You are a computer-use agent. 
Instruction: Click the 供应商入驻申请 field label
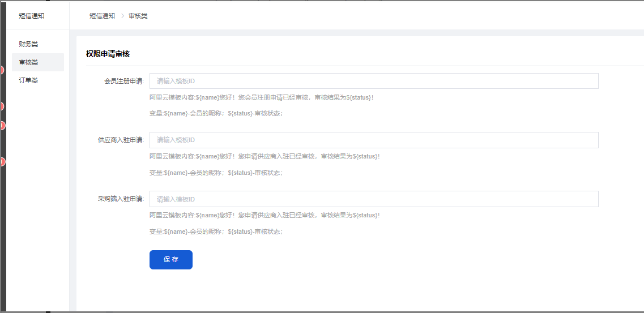click(120, 140)
